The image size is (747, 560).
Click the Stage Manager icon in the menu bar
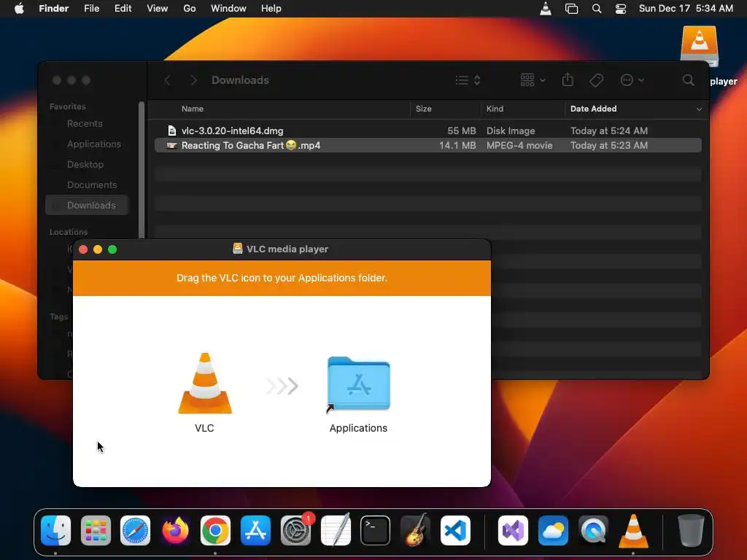click(x=571, y=9)
